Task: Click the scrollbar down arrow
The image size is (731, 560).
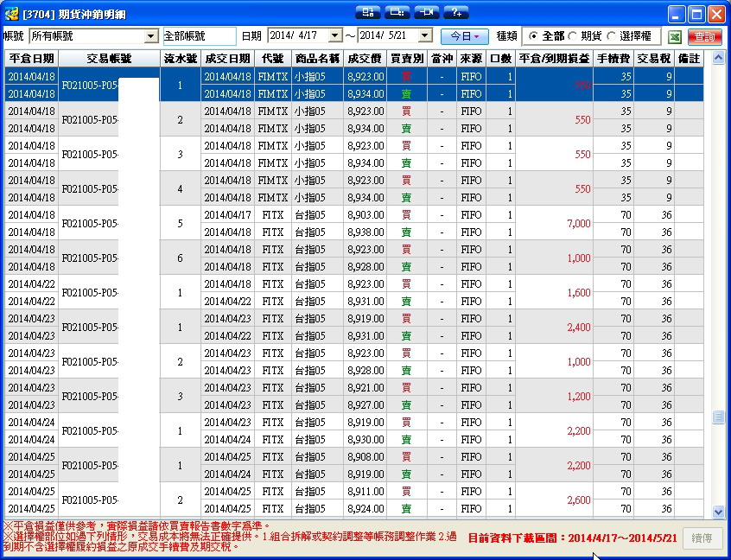Action: tap(718, 512)
